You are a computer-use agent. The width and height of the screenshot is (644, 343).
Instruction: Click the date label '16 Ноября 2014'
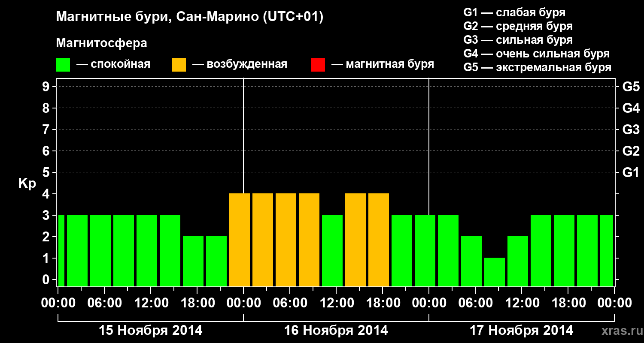(336, 330)
